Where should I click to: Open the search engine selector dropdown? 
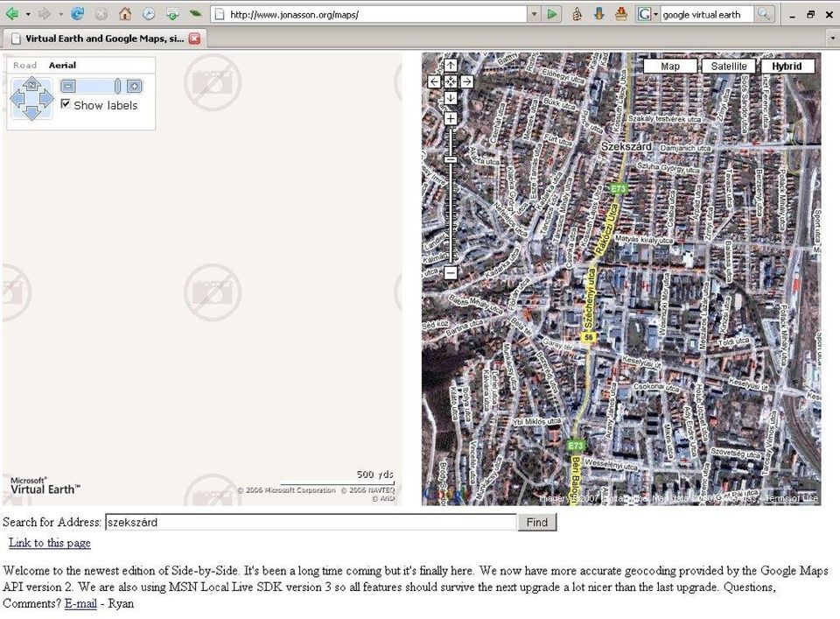click(x=648, y=15)
